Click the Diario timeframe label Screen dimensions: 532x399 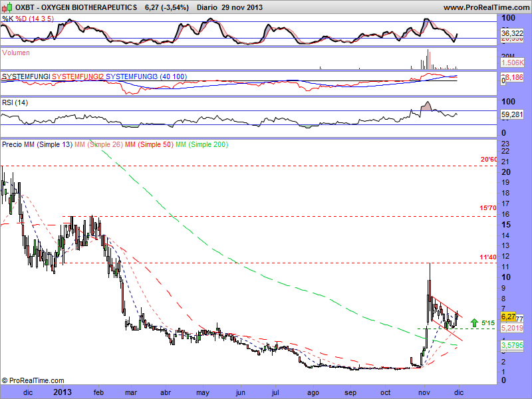pyautogui.click(x=207, y=7)
